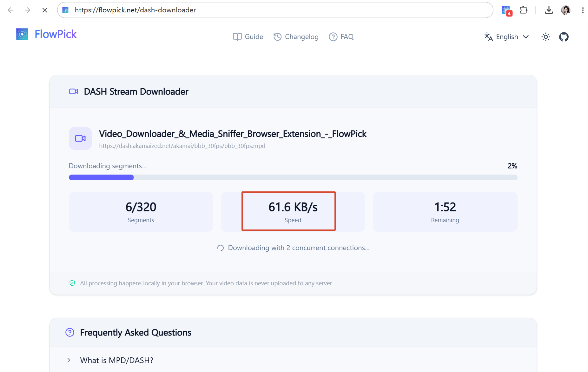Image resolution: width=588 pixels, height=372 pixels.
Task: Open the browser extensions puzzle icon
Action: coord(524,10)
